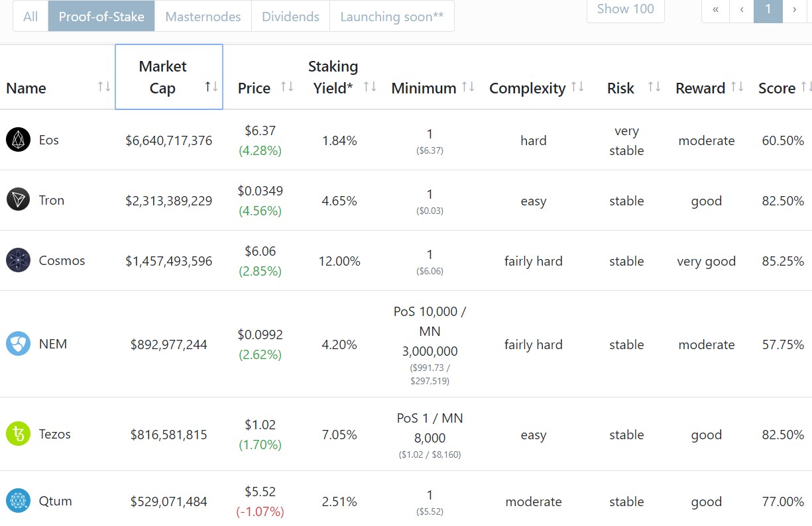Click the Qtum coin logo icon
Screen dimensions: 812x526
coord(19,501)
